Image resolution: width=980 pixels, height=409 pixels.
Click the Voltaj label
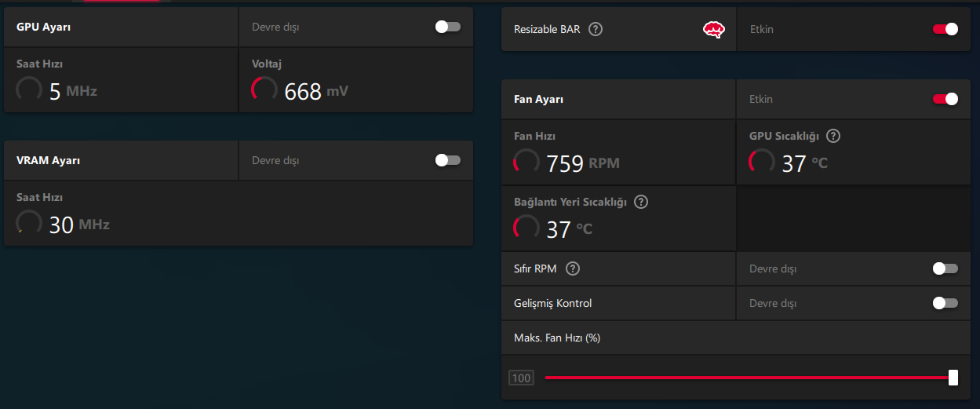coord(265,63)
